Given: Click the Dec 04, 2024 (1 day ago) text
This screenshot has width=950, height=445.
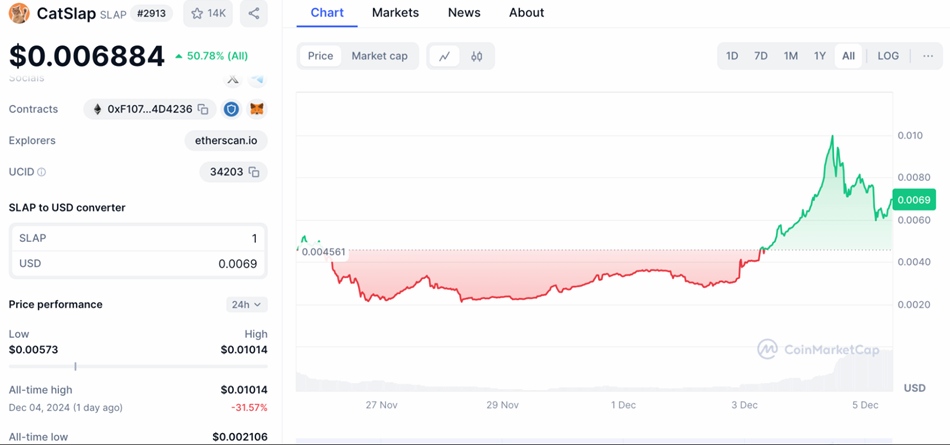Looking at the screenshot, I should [65, 407].
